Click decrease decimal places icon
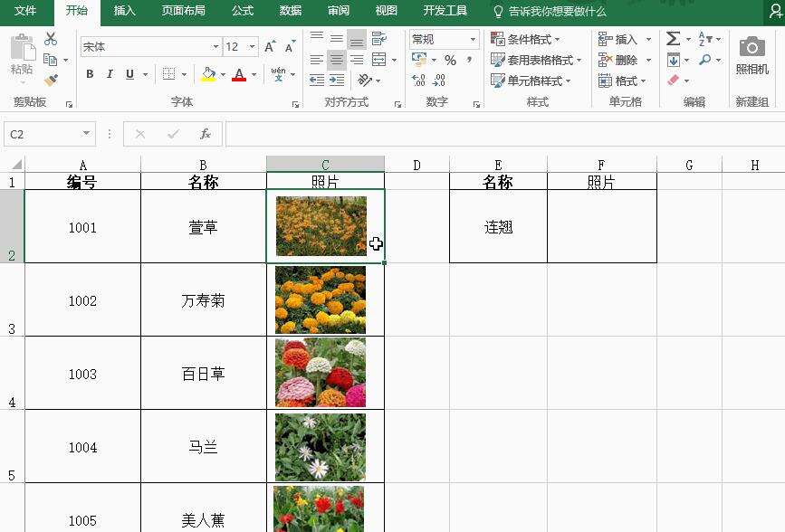Screen dimensions: 785x532 439,81
